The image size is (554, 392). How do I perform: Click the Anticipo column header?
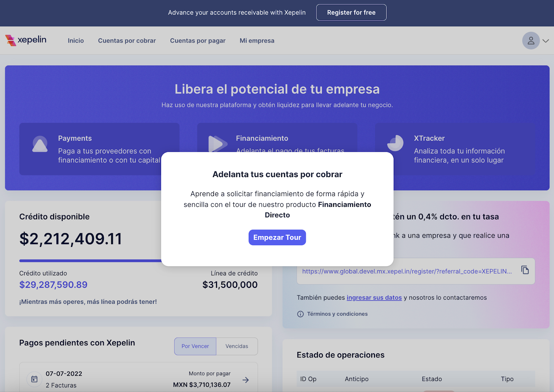point(357,379)
